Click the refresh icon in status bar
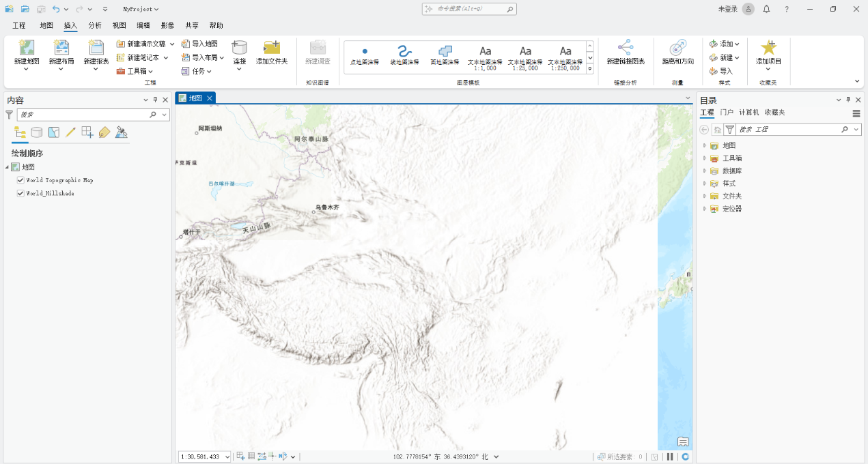The height and width of the screenshot is (464, 868). 685,456
